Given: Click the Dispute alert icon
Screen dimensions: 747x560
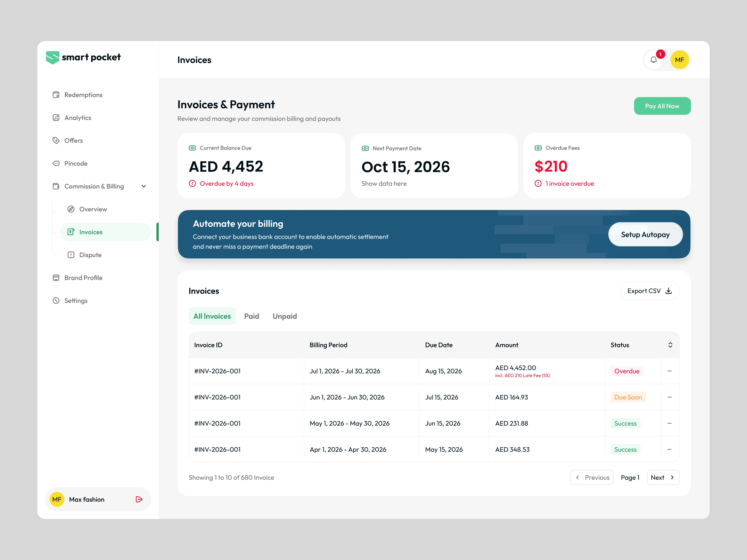Looking at the screenshot, I should [x=71, y=255].
